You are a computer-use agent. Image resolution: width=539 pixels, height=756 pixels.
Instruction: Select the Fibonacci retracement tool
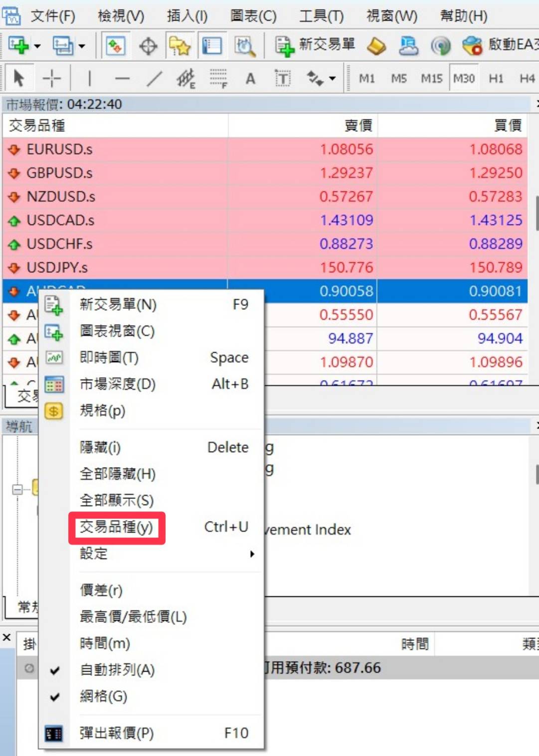click(x=218, y=78)
